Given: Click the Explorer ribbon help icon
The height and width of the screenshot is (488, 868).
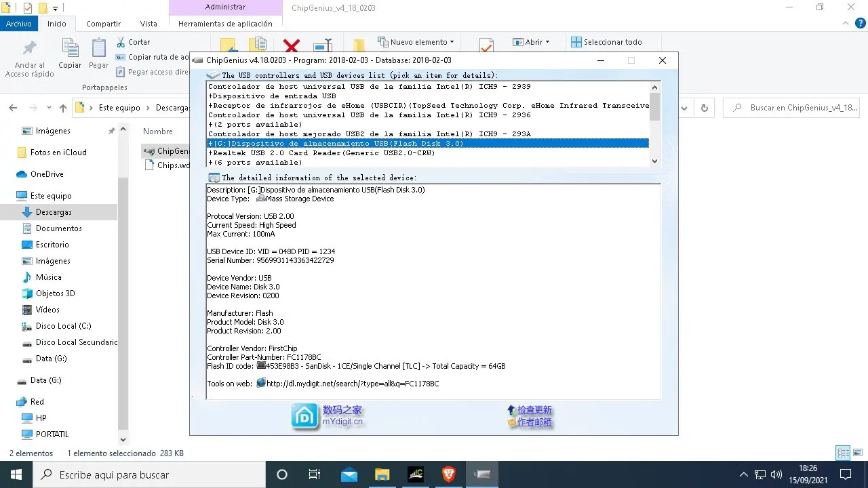Looking at the screenshot, I should point(859,24).
